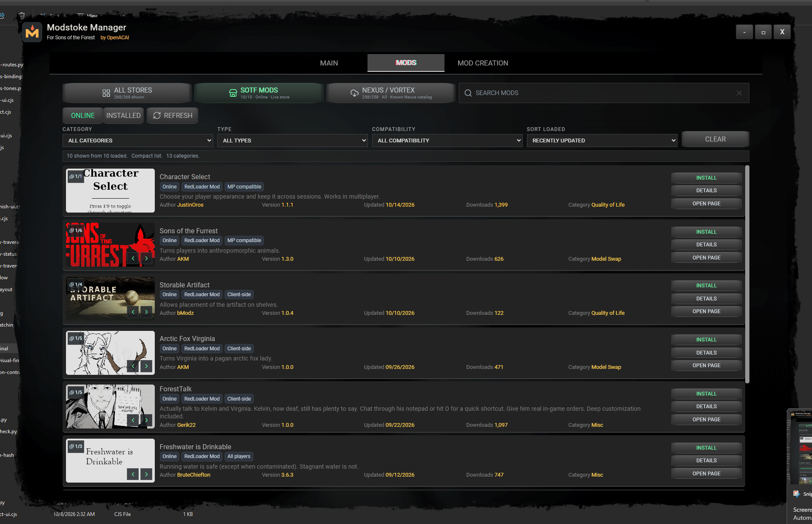
Task: Click the Modstoke Manager logo icon
Action: (x=32, y=32)
